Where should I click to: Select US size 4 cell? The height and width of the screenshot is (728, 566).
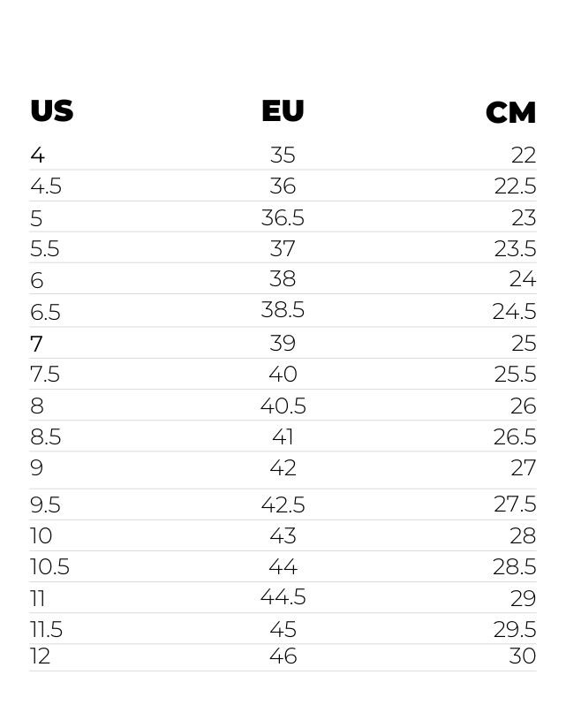(x=38, y=155)
